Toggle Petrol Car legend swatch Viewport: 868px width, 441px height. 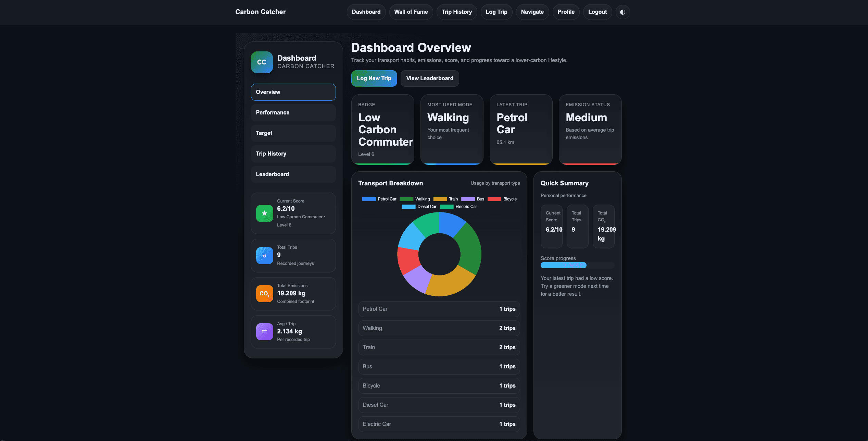click(x=369, y=199)
